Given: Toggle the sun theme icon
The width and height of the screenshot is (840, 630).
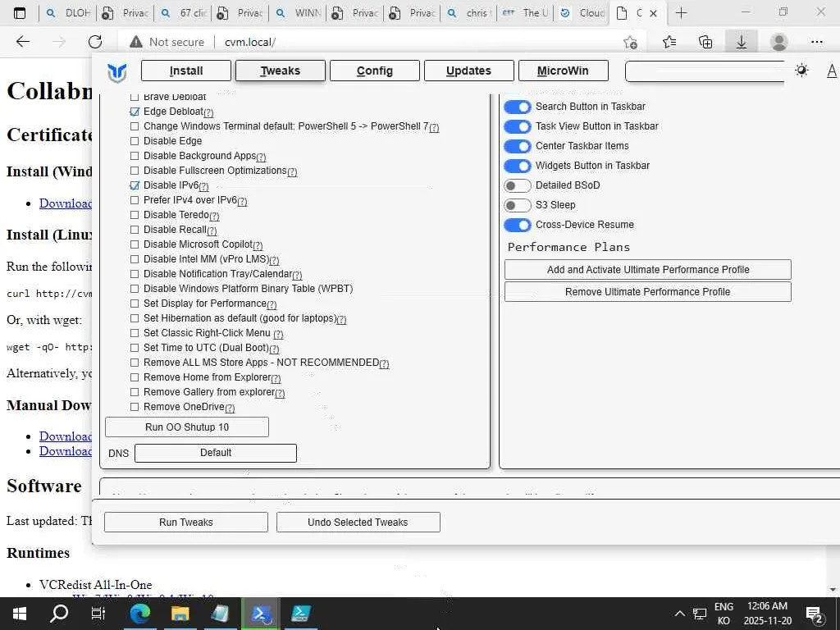Looking at the screenshot, I should tap(801, 71).
